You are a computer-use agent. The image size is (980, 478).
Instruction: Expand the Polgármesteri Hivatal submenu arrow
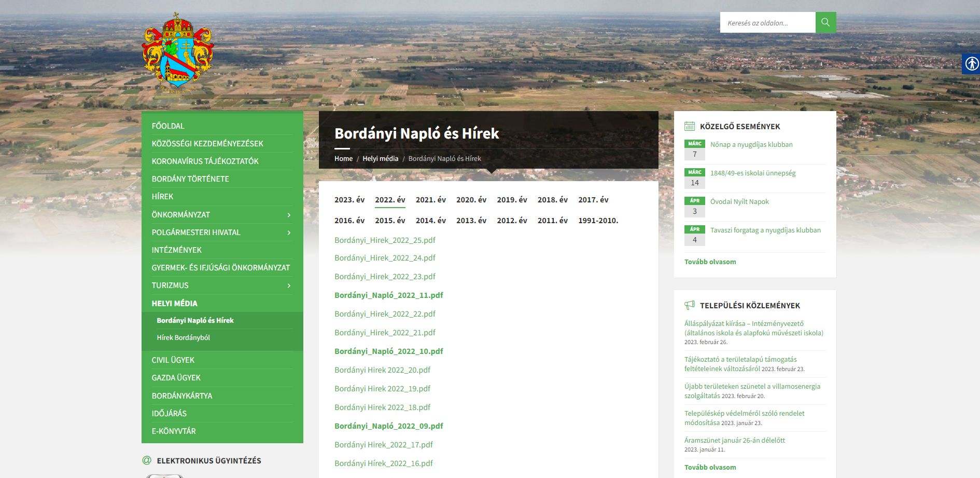(x=289, y=233)
